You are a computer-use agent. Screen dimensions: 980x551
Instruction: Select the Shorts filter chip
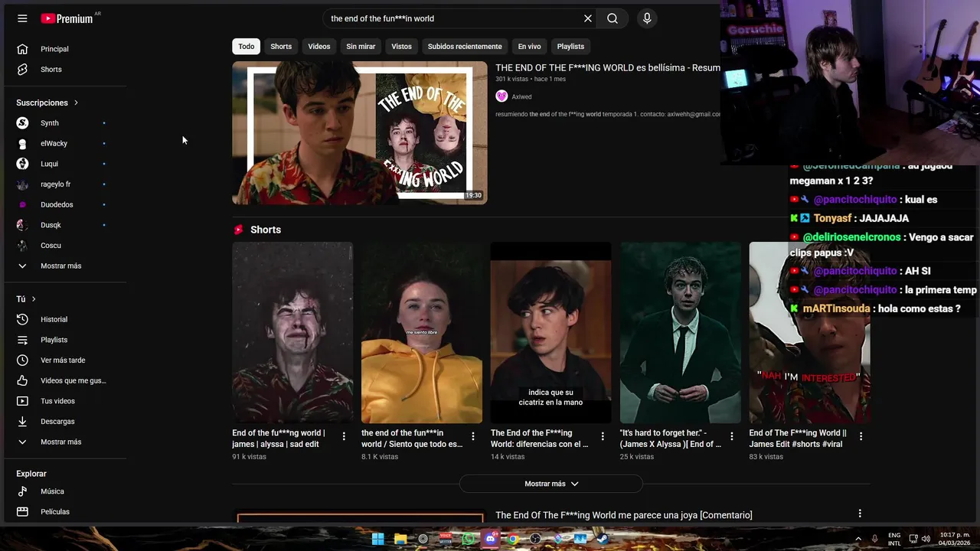[281, 47]
